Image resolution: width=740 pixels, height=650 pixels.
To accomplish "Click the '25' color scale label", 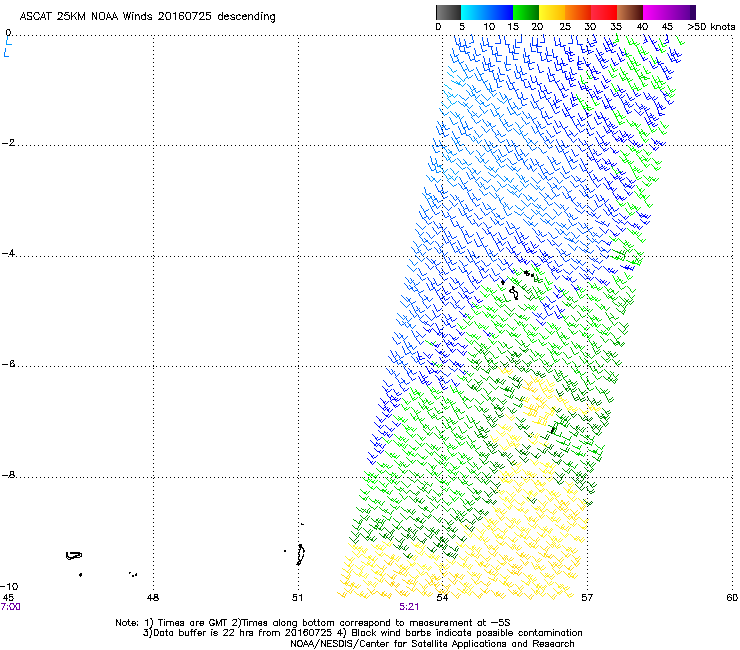I will 565,27.
